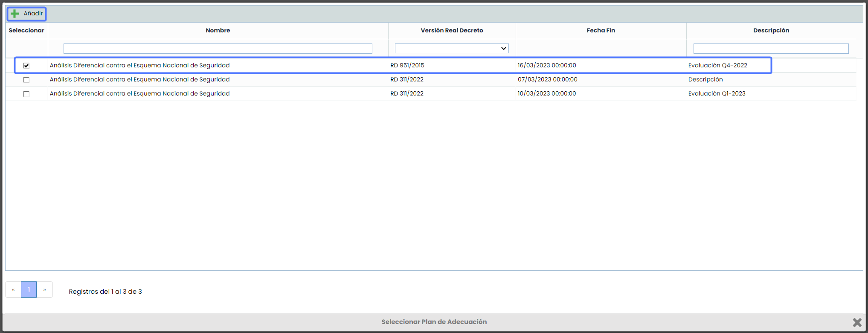This screenshot has height=333, width=868.
Task: Sort by the Nombre column header
Action: point(218,30)
